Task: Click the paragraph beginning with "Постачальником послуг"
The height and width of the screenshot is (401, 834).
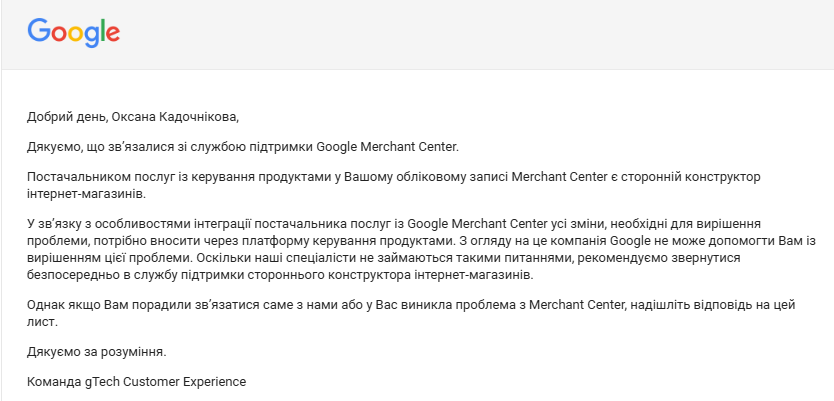Action: click(394, 185)
